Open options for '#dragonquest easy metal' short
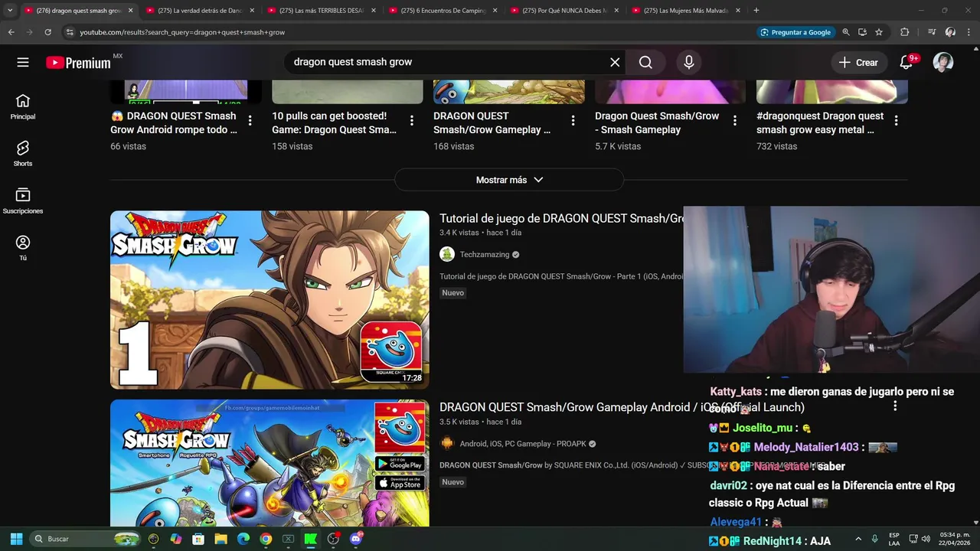Screen dimensions: 980x551 896,120
